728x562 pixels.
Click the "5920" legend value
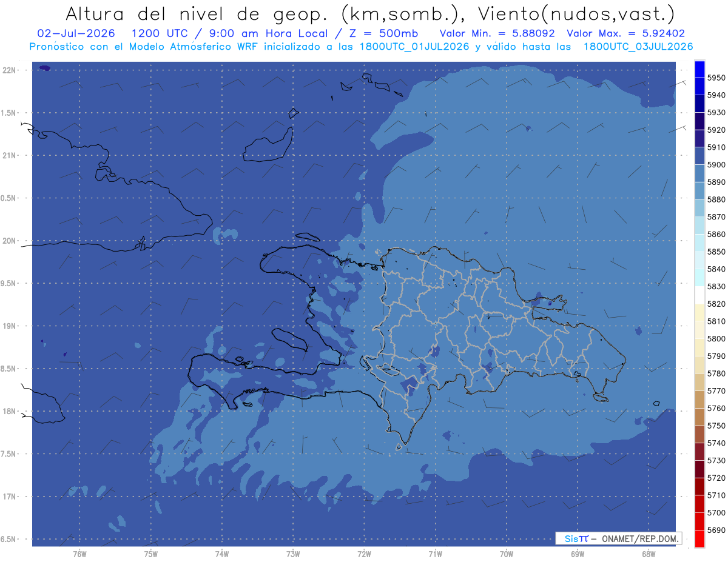[x=716, y=130]
